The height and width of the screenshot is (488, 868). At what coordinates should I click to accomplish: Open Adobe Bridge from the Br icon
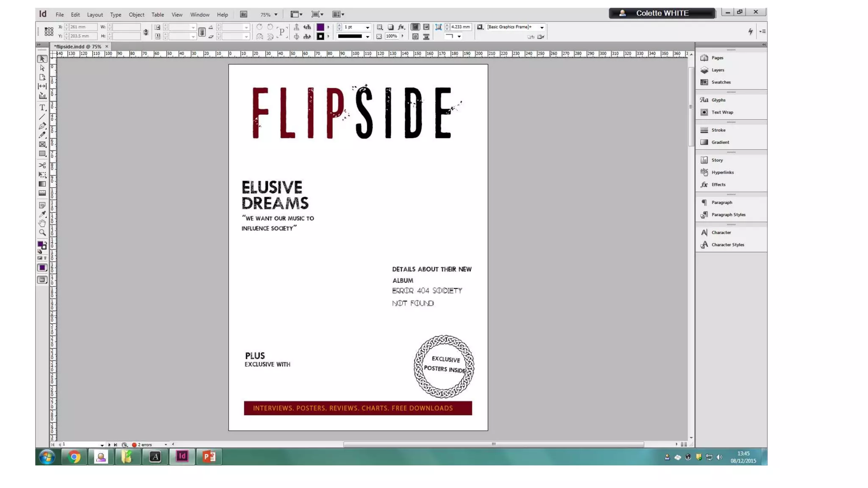click(244, 14)
